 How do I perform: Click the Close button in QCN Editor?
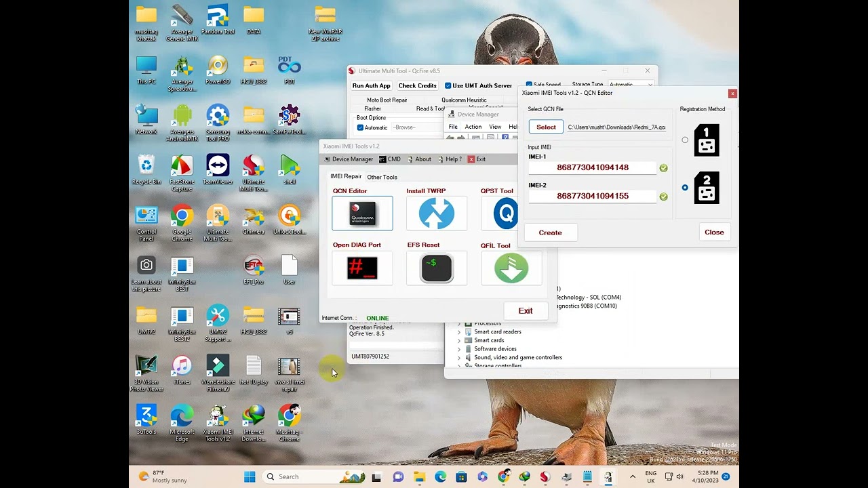click(x=714, y=232)
